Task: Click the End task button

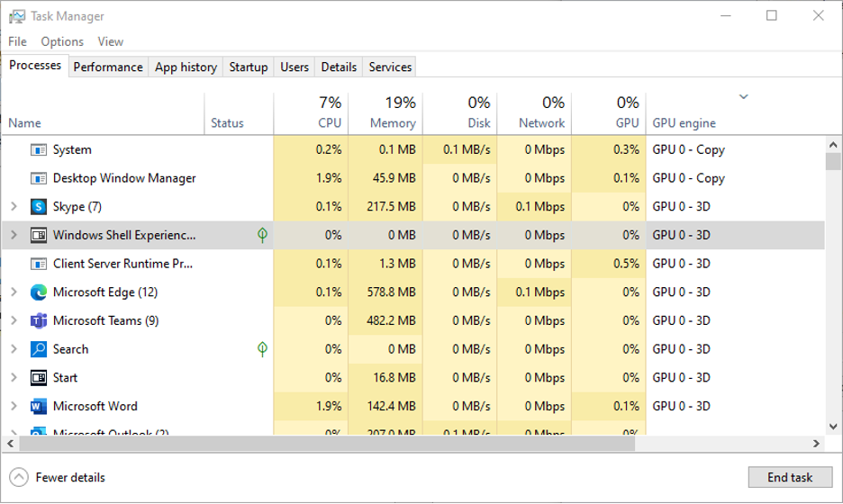Action: [x=790, y=477]
